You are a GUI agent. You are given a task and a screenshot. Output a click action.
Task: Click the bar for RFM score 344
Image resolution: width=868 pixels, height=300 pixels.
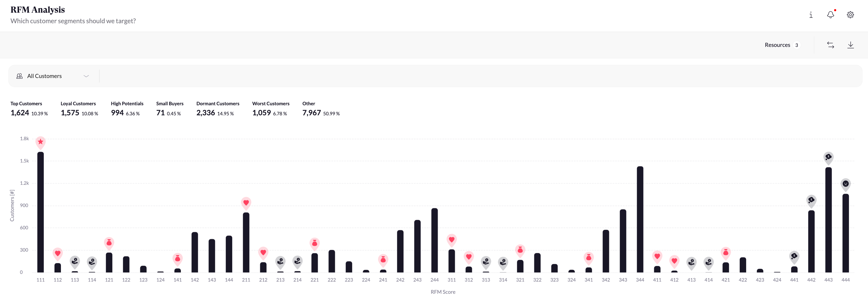pos(640,219)
